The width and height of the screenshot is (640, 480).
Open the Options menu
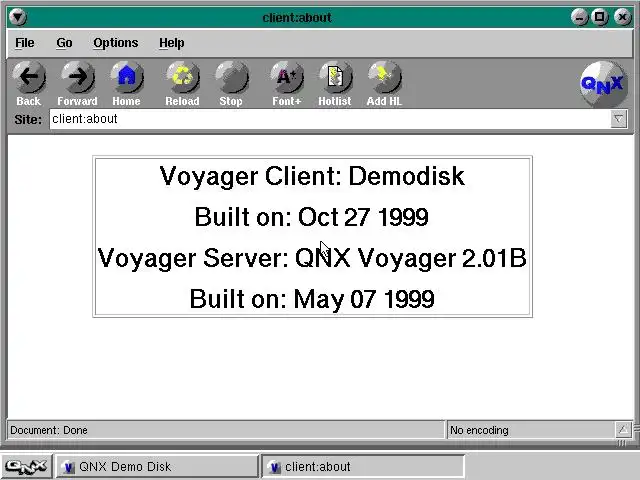[x=116, y=43]
